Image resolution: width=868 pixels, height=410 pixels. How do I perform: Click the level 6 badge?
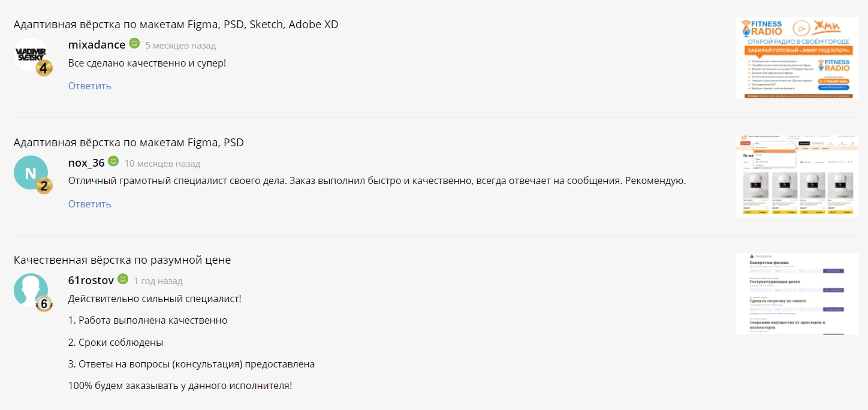click(44, 304)
